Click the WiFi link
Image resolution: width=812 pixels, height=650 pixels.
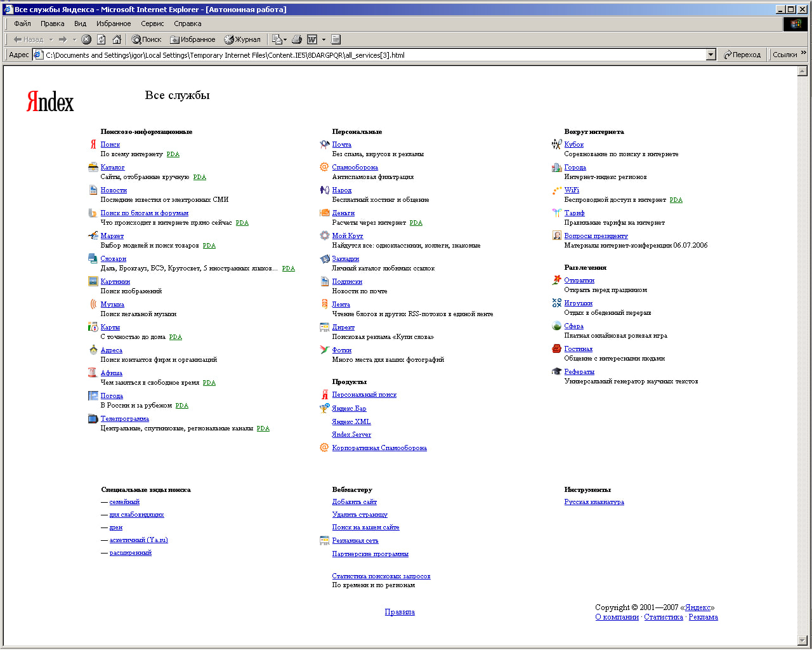click(x=572, y=190)
